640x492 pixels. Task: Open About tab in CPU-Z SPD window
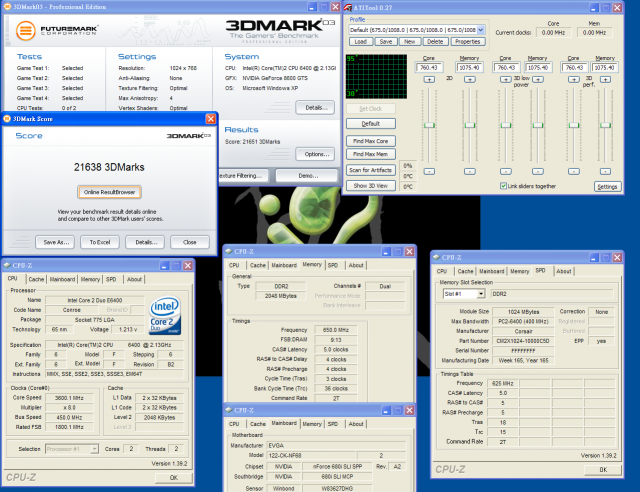click(564, 271)
